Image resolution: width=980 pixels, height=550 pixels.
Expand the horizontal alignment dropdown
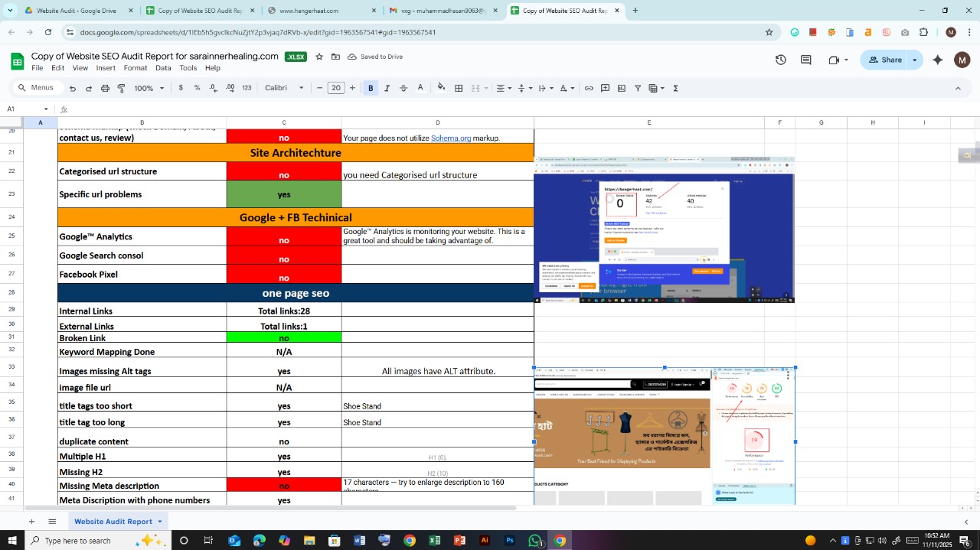coord(510,88)
